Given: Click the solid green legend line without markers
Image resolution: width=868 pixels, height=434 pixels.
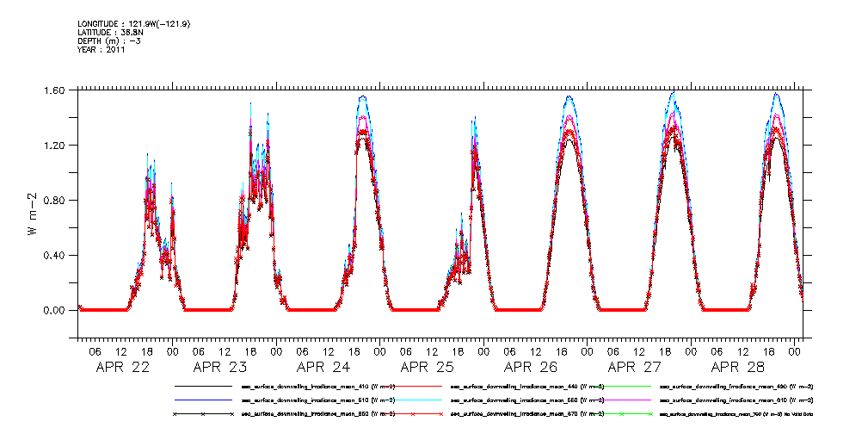Looking at the screenshot, I should pyautogui.click(x=622, y=386).
